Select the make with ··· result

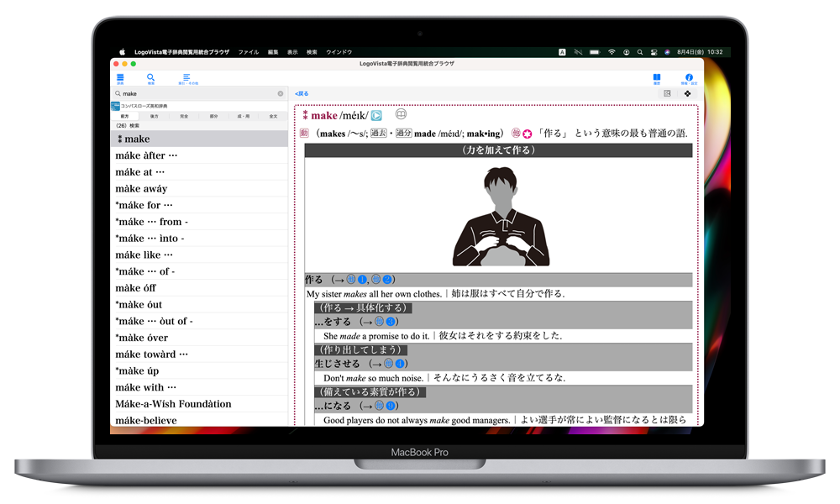(199, 388)
